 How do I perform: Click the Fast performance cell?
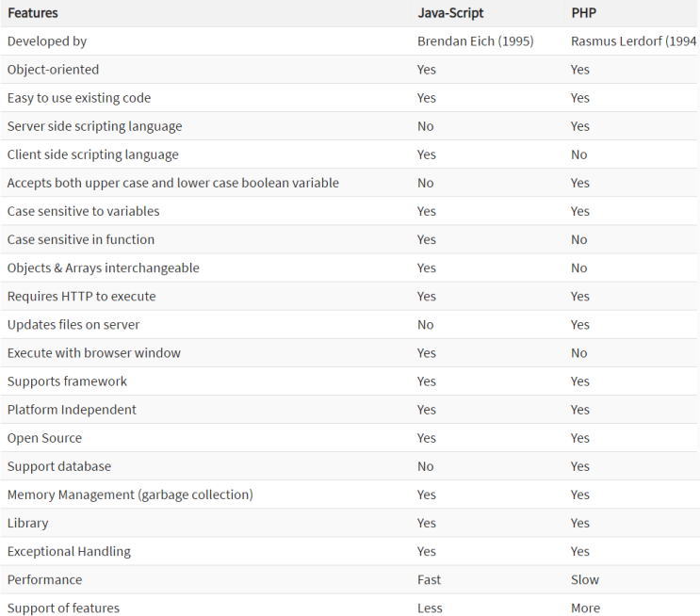(429, 579)
